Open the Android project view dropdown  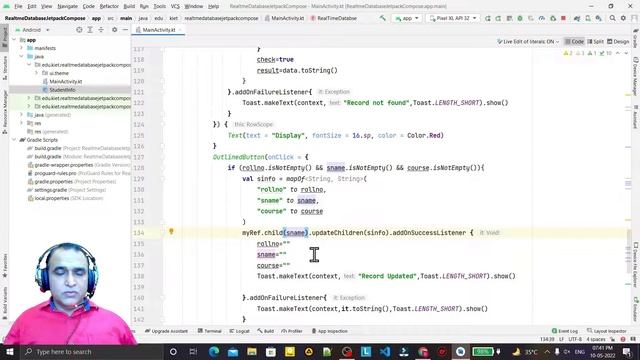32,30
